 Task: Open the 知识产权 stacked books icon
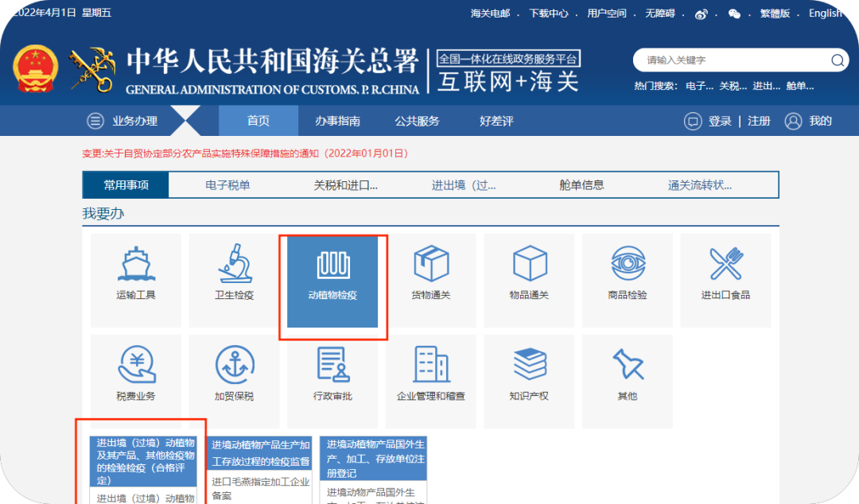530,364
